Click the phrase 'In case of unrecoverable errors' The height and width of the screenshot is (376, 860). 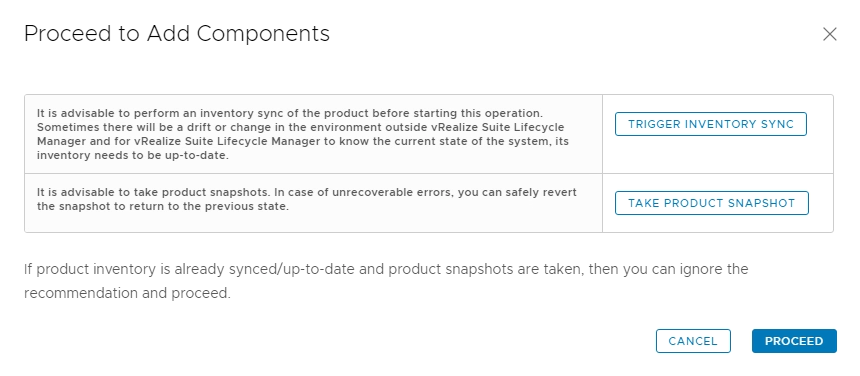click(x=361, y=193)
